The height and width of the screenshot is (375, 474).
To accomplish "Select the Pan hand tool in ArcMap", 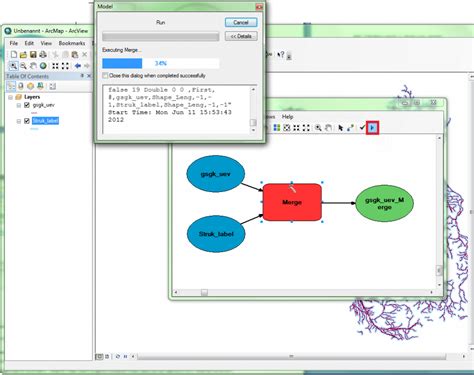I will (33, 66).
